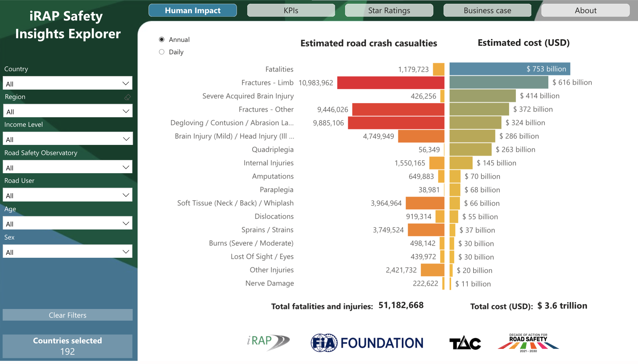The image size is (638, 364).
Task: Click the Region filter eraser icon
Action: click(127, 97)
